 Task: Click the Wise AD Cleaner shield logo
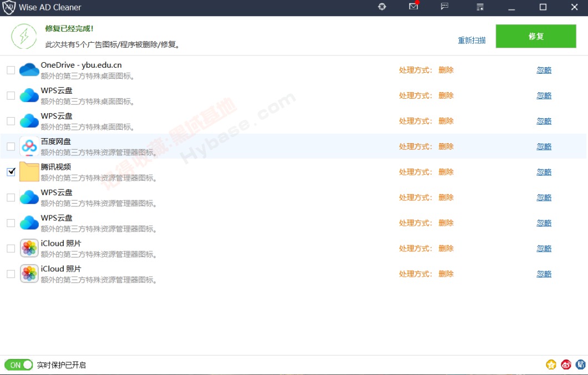pos(9,7)
